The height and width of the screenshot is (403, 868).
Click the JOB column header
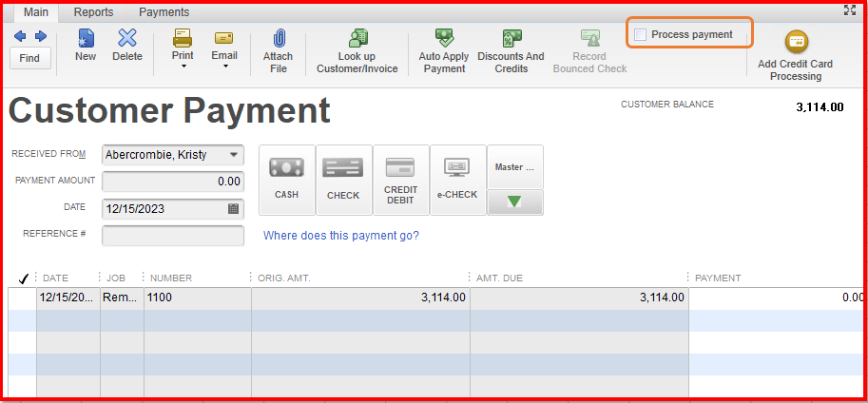pos(116,278)
